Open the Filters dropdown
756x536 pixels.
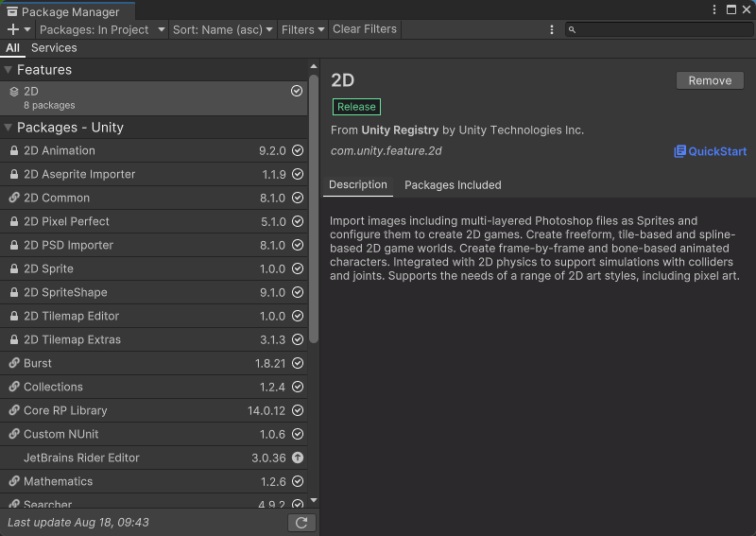pyautogui.click(x=302, y=29)
